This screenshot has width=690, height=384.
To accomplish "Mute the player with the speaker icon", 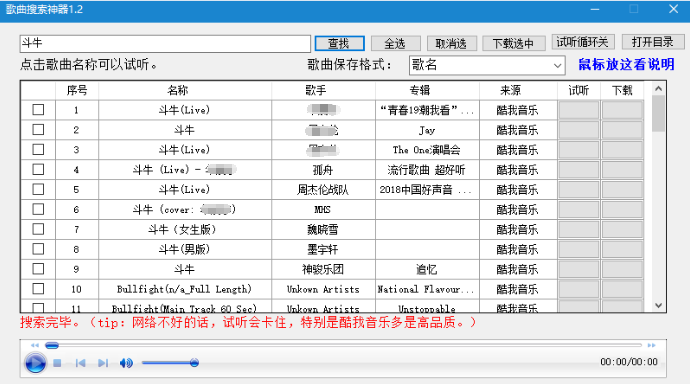I will tap(126, 363).
